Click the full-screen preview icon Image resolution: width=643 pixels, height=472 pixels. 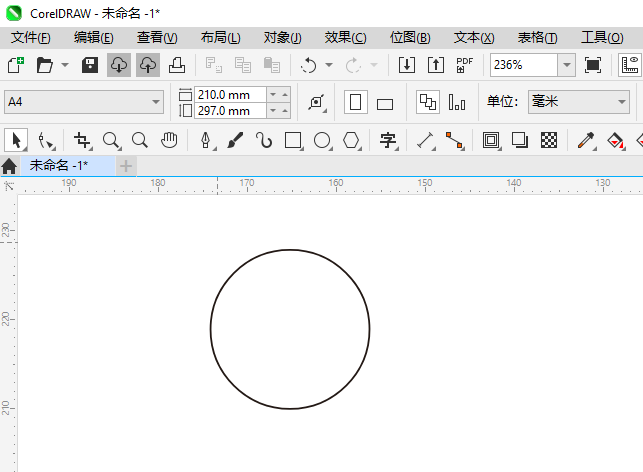tap(593, 65)
